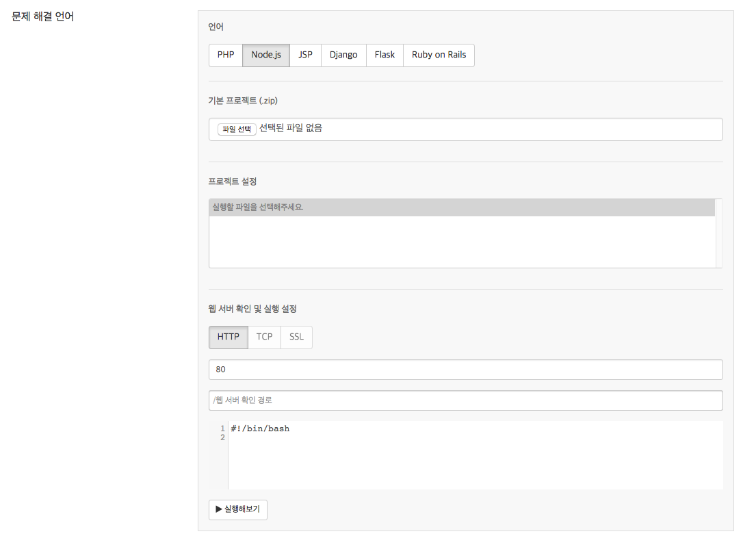Click inside the bash script editor
The height and width of the screenshot is (549, 756).
click(x=475, y=455)
